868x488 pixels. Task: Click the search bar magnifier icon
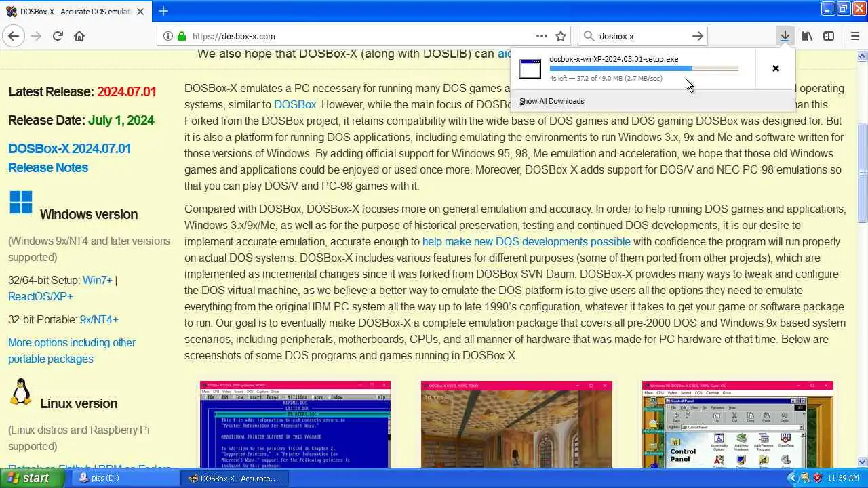coord(589,36)
